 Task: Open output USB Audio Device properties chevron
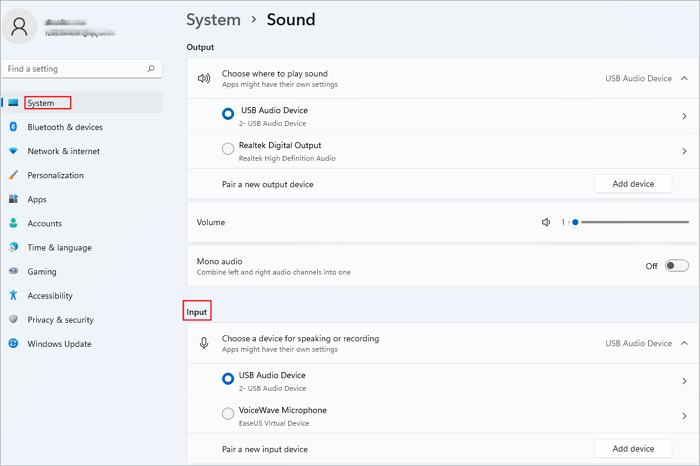click(684, 116)
